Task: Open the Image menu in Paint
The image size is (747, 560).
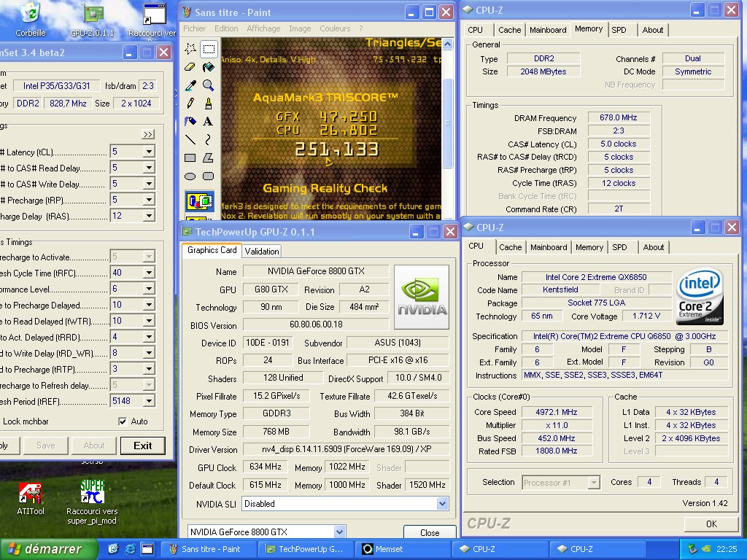Action: [300, 28]
